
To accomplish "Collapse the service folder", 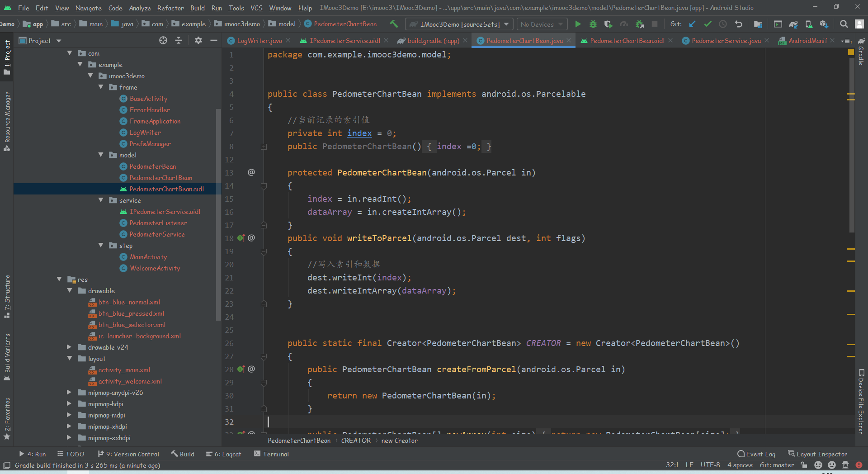I will point(101,200).
